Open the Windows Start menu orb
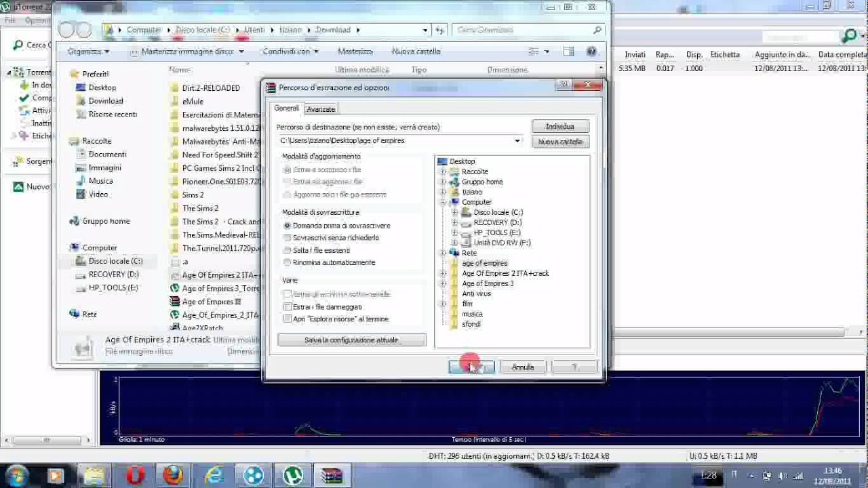This screenshot has width=868, height=488. (x=16, y=475)
